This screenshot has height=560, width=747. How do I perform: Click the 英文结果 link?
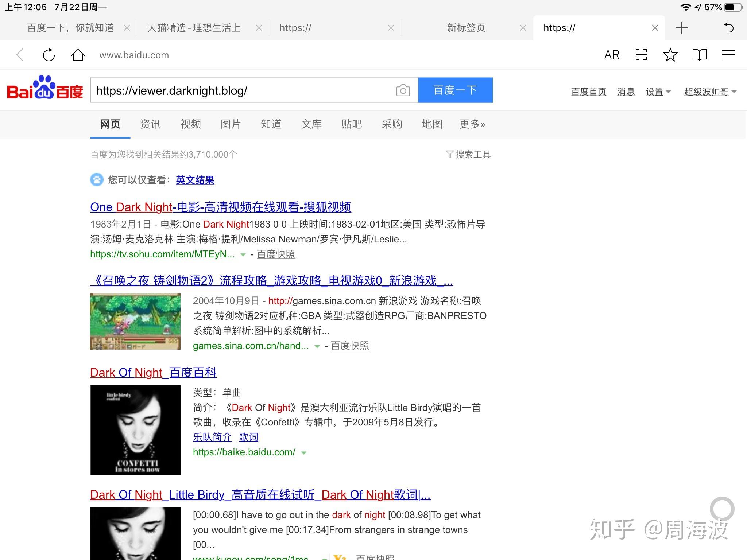pos(195,180)
